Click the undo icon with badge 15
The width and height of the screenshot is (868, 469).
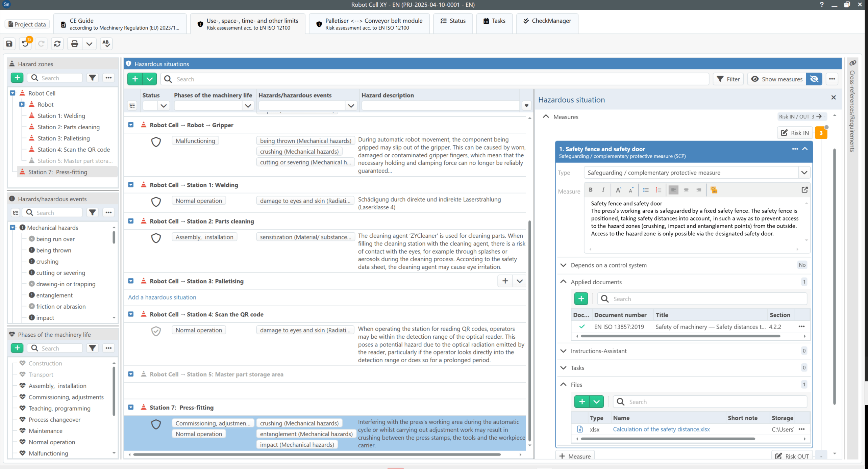(x=25, y=44)
